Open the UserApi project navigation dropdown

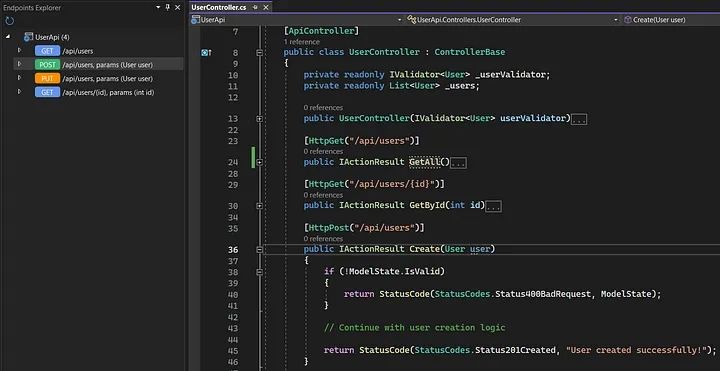(399, 20)
